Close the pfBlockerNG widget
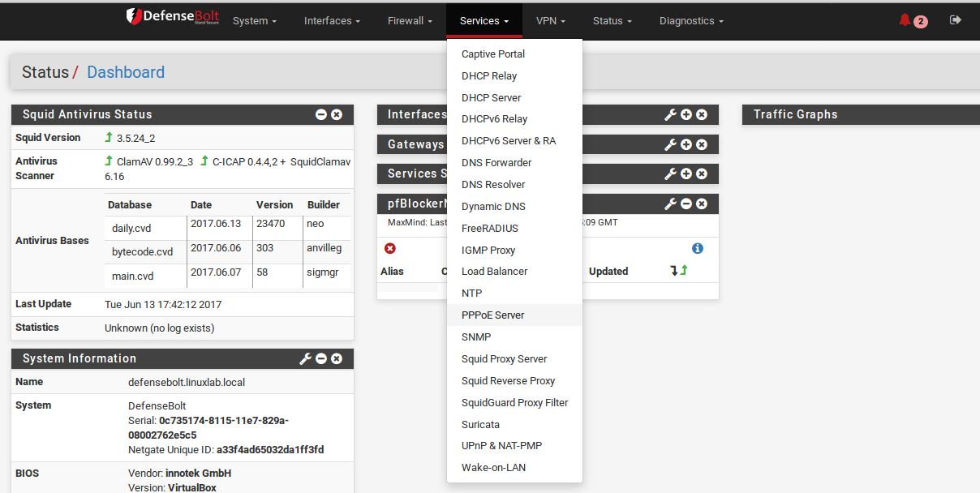The height and width of the screenshot is (493, 980). 702,204
